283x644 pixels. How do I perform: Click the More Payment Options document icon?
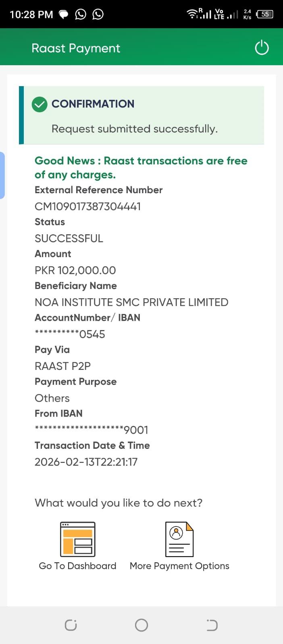pos(179,539)
